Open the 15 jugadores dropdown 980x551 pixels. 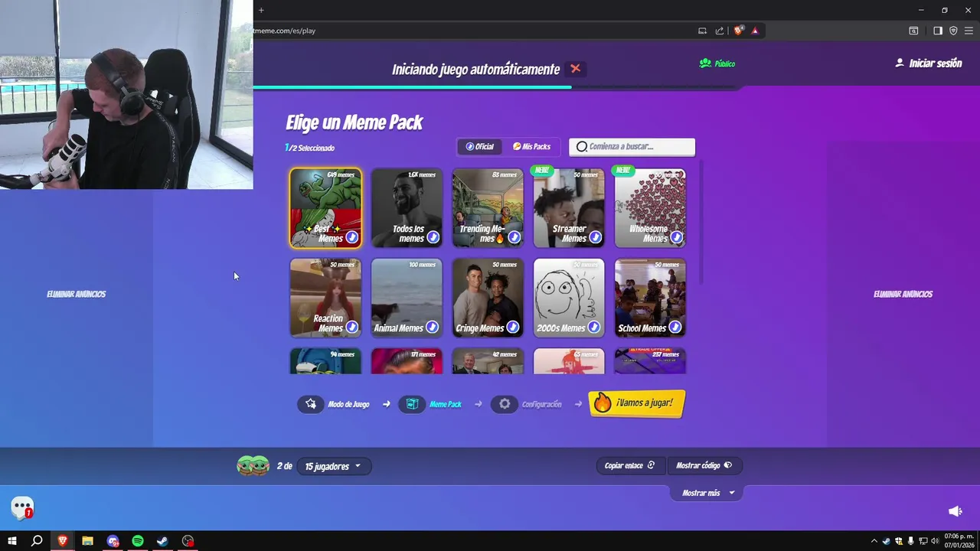[x=334, y=466]
